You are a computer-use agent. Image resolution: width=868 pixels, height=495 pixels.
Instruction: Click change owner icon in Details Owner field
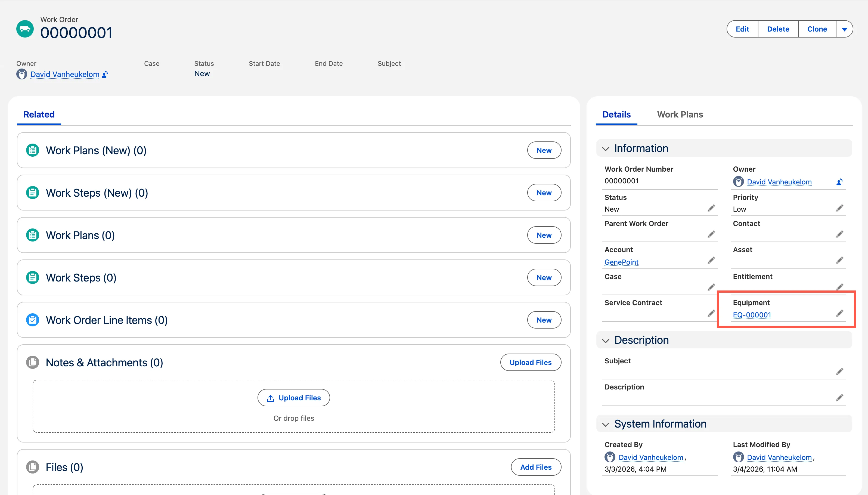click(839, 182)
